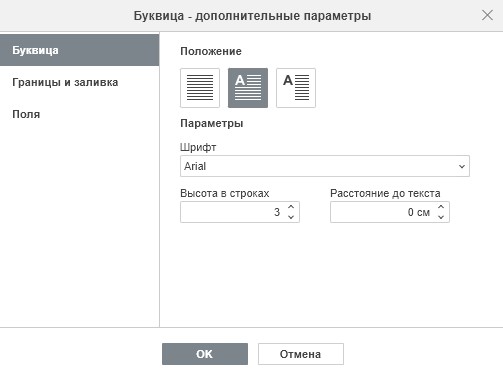Open the Буквица side tab
The image size is (503, 373).
pos(79,50)
